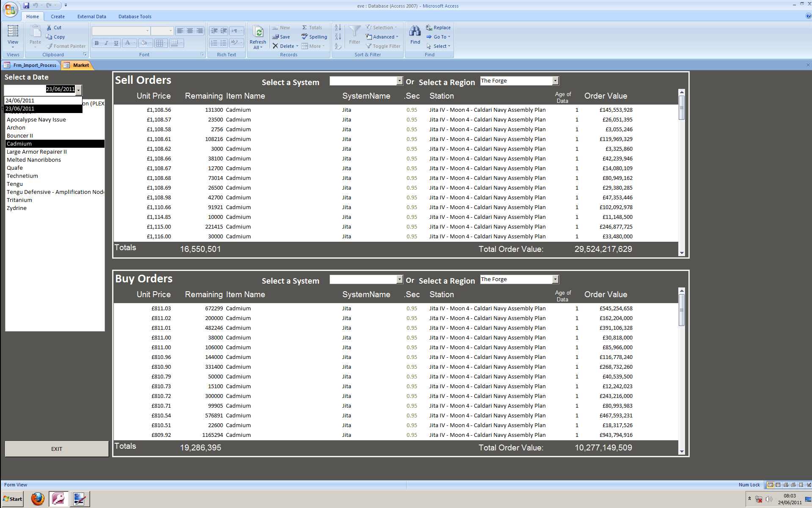Click the Toggle Filter button
The width and height of the screenshot is (812, 508).
(383, 46)
